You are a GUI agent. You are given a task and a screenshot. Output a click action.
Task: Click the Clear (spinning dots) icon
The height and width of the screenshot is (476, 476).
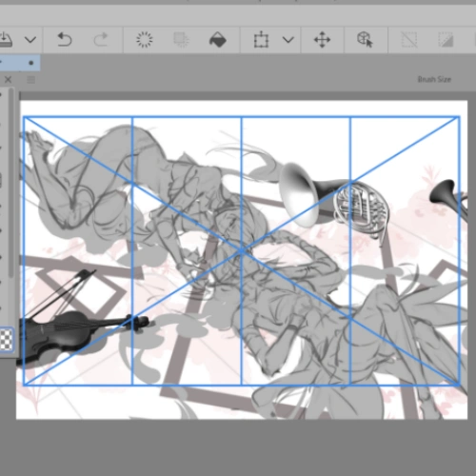click(x=145, y=40)
